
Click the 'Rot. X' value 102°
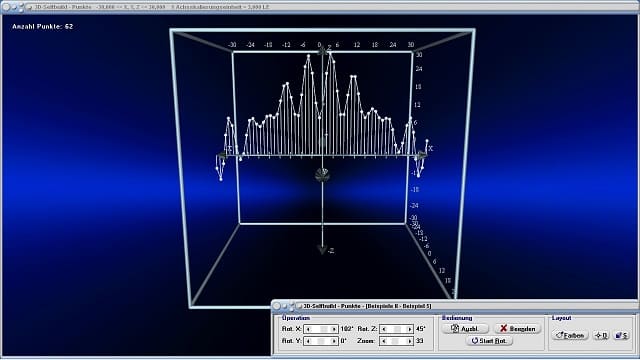pyautogui.click(x=347, y=329)
